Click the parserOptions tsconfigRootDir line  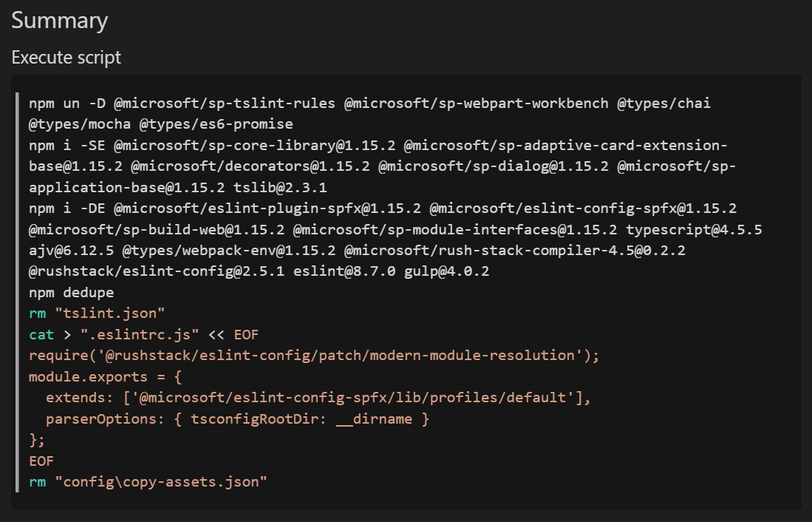click(236, 418)
